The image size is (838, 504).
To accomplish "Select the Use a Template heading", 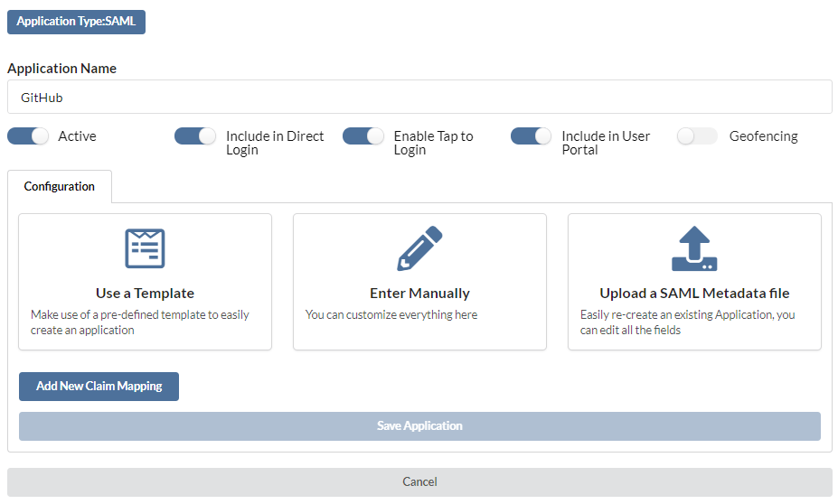I will [145, 294].
